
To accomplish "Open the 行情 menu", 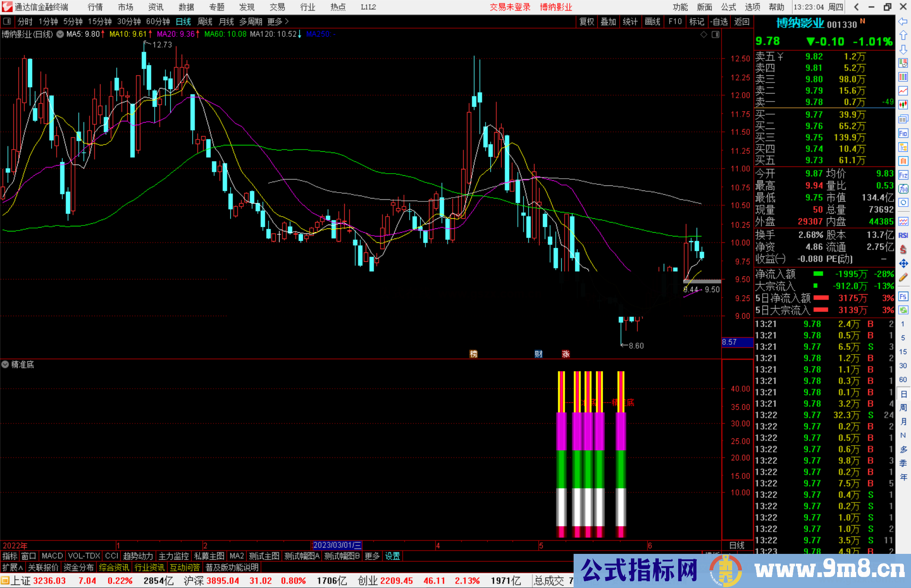I will 95,7.
